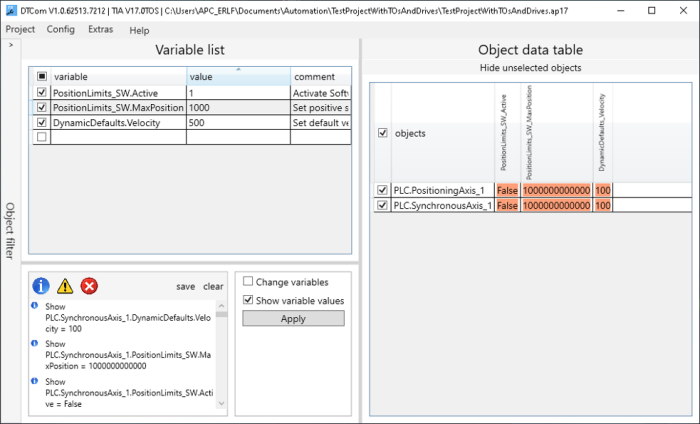Toggle the objects select-all checkbox
Image resolution: width=700 pixels, height=424 pixels.
point(383,133)
